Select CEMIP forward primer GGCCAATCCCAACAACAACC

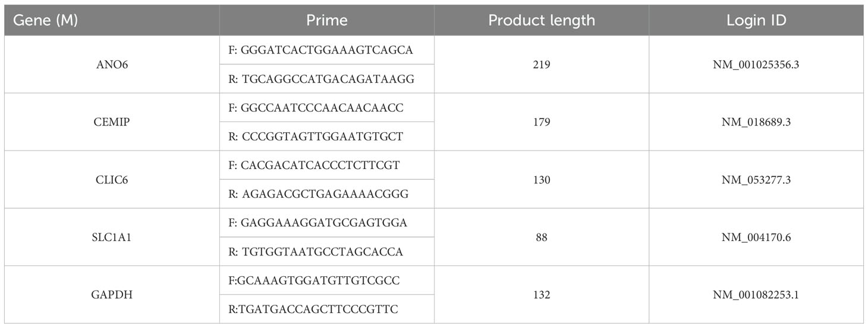pos(315,108)
